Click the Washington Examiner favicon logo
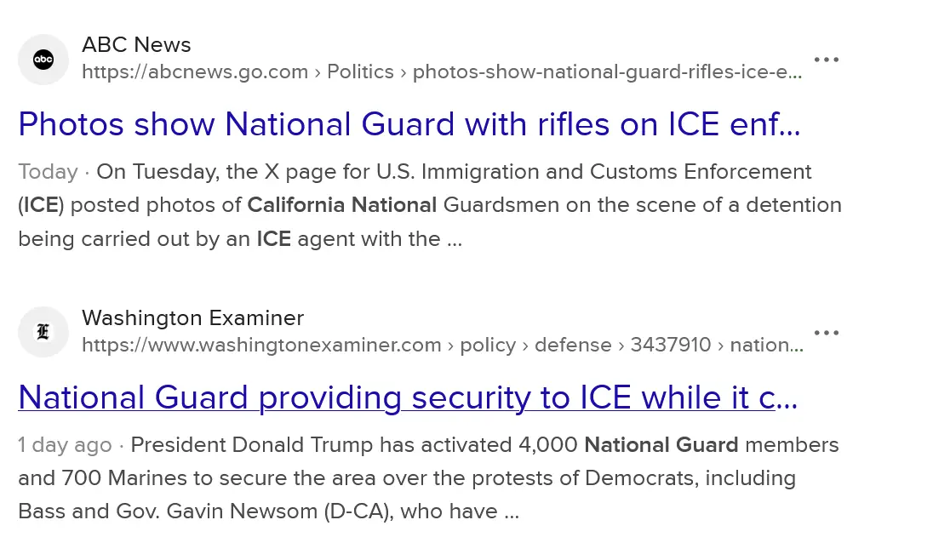933x560 pixels. pos(43,332)
